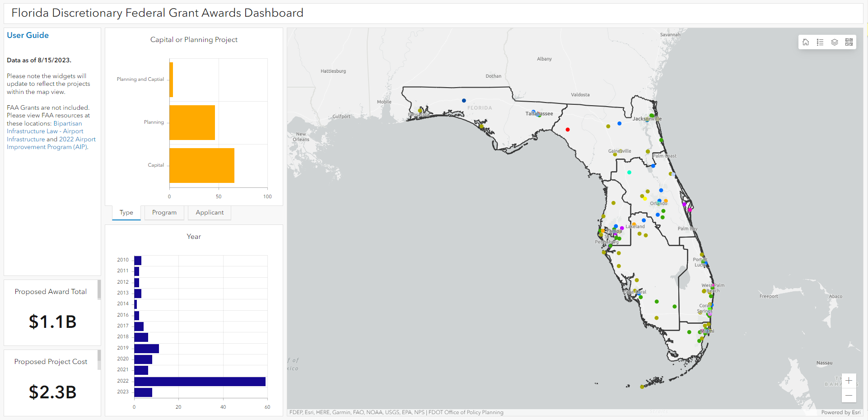Screen dimensions: 868x420
Task: Click the cyan grant point near Gainesville
Action: (x=629, y=173)
